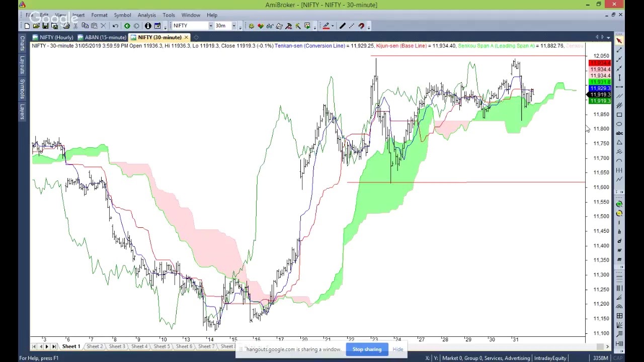Image resolution: width=644 pixels, height=362 pixels.
Task: Open the Tools menu
Action: point(169,15)
